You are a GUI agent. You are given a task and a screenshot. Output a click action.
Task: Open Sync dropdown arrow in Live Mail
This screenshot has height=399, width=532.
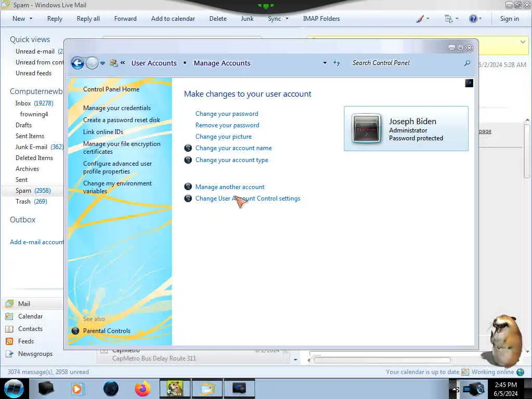(x=287, y=19)
